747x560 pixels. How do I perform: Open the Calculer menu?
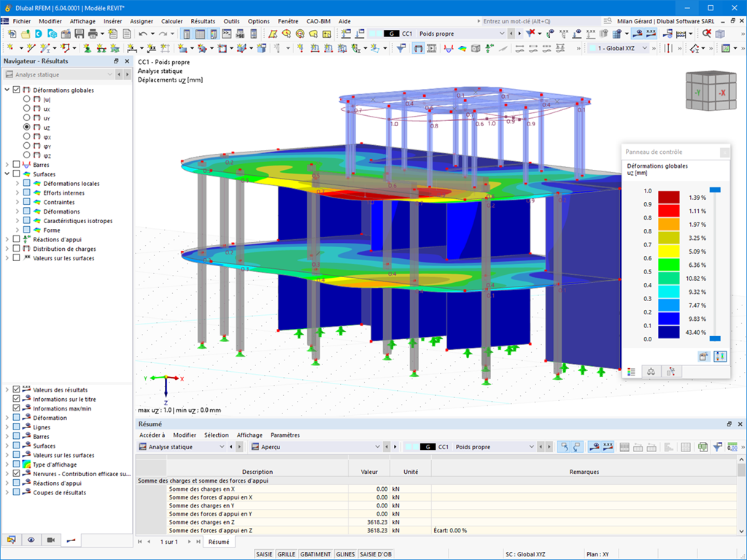coord(172,21)
